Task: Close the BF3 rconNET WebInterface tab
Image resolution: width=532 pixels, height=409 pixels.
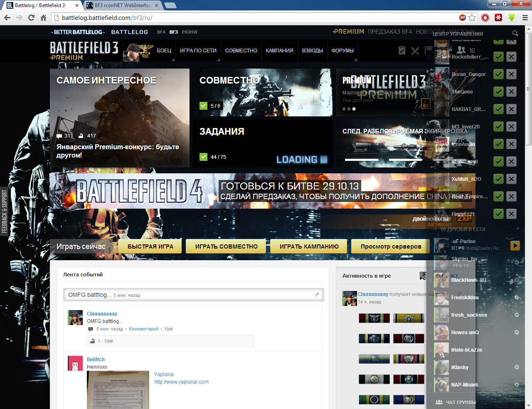Action: pos(157,5)
